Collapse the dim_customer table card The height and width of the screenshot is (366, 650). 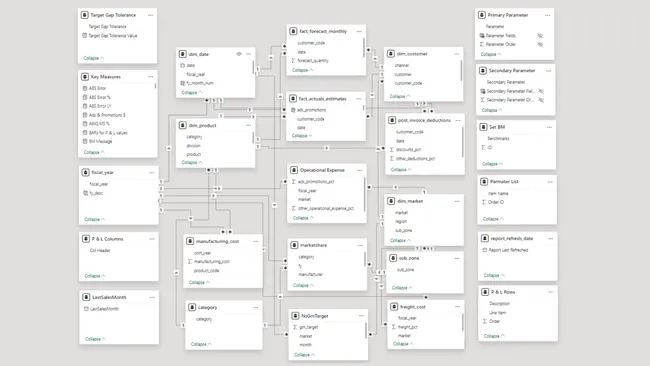pyautogui.click(x=400, y=96)
